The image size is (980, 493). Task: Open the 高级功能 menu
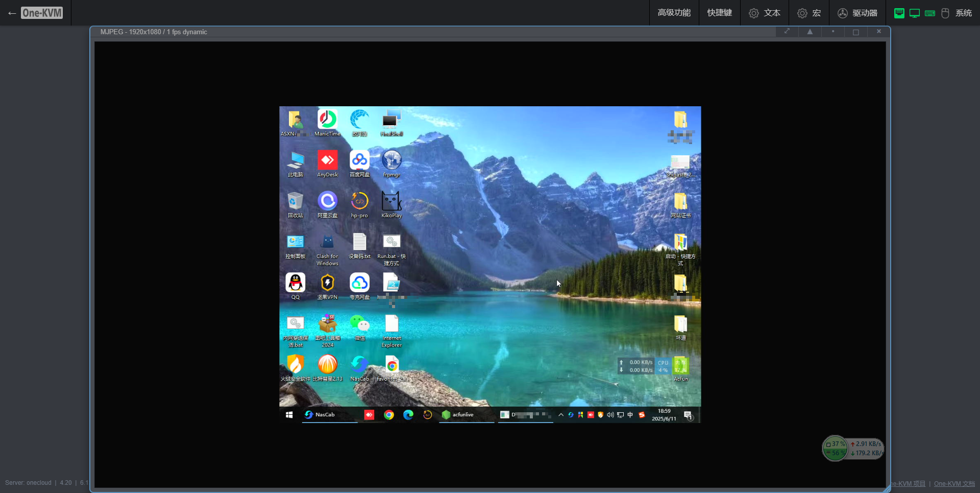(x=674, y=13)
